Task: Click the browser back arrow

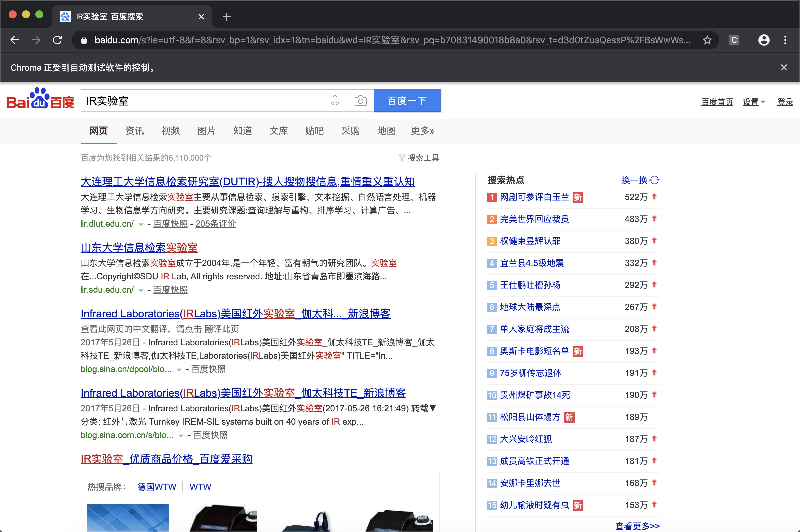Action: 15,40
